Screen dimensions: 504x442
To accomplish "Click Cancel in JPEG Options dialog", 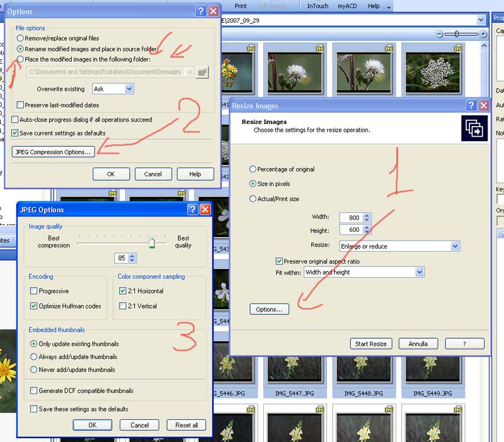I will [139, 424].
